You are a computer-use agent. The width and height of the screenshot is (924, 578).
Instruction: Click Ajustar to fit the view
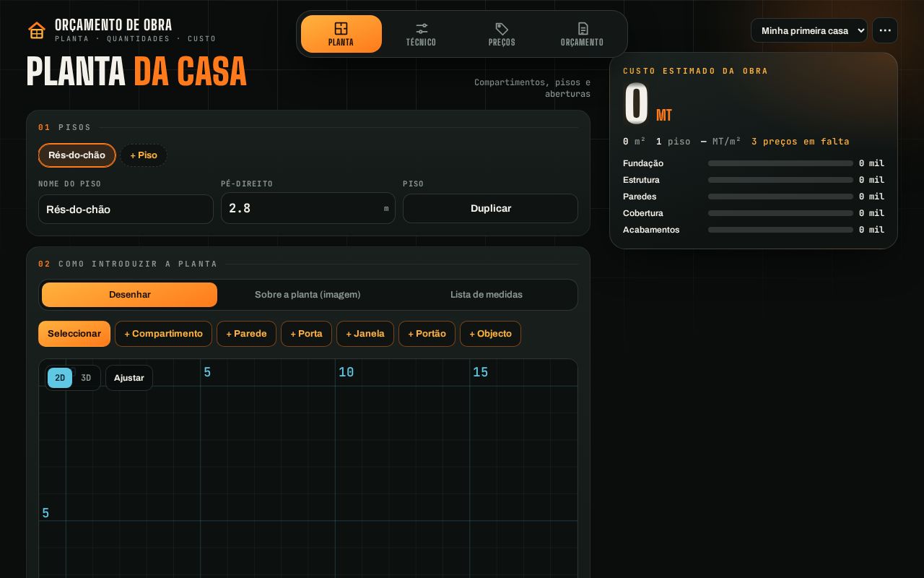pos(129,378)
